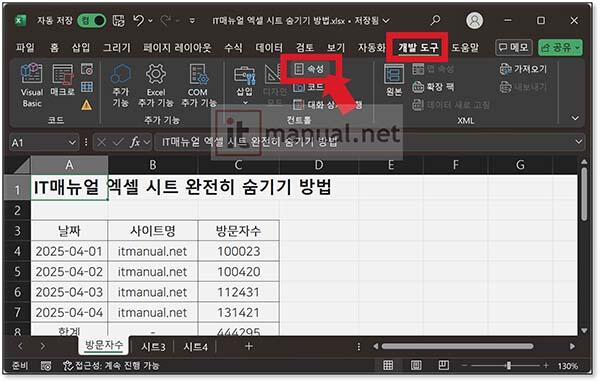Screen dimensions: 600x382
Task: Open COM 추가 기능 dialog
Action: (198, 85)
